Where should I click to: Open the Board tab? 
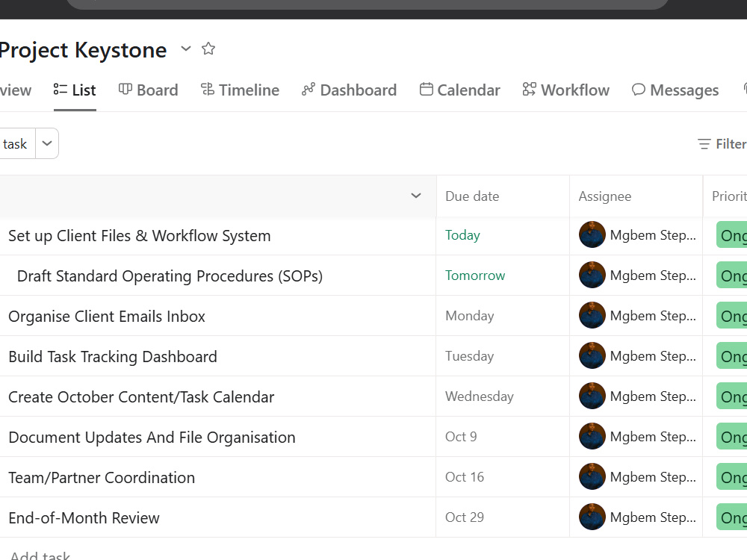pyautogui.click(x=148, y=90)
